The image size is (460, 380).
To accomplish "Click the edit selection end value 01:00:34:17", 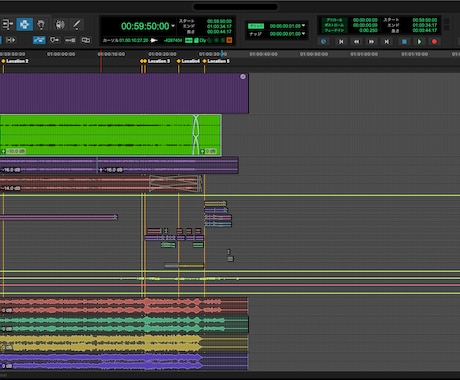I will click(219, 26).
